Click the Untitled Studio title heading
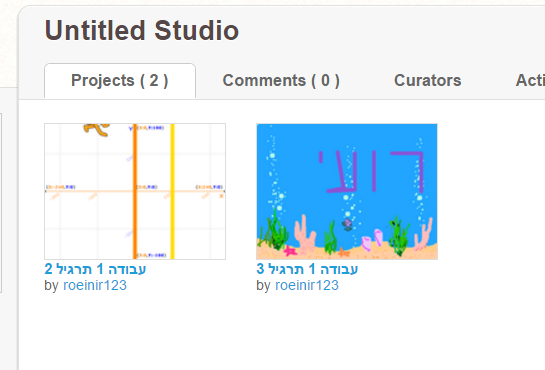Viewport: 545px width, 370px height. click(x=142, y=31)
